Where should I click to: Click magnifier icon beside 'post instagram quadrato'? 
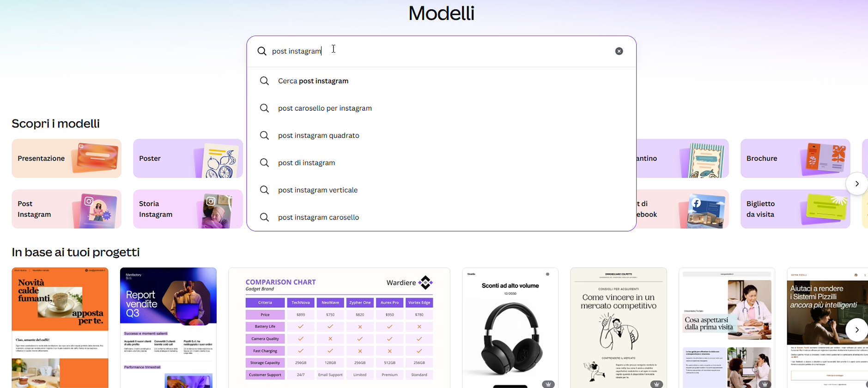coord(264,135)
